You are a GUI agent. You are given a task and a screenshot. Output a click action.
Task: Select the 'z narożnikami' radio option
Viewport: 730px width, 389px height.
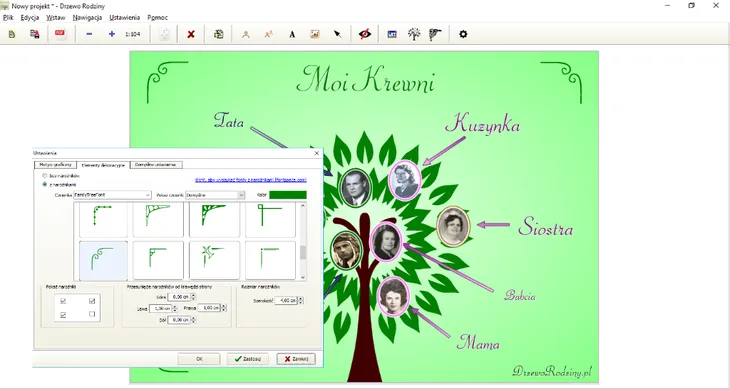45,184
